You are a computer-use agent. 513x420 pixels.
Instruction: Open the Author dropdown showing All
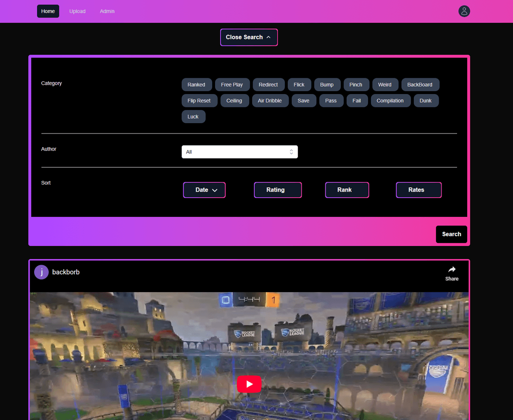239,152
